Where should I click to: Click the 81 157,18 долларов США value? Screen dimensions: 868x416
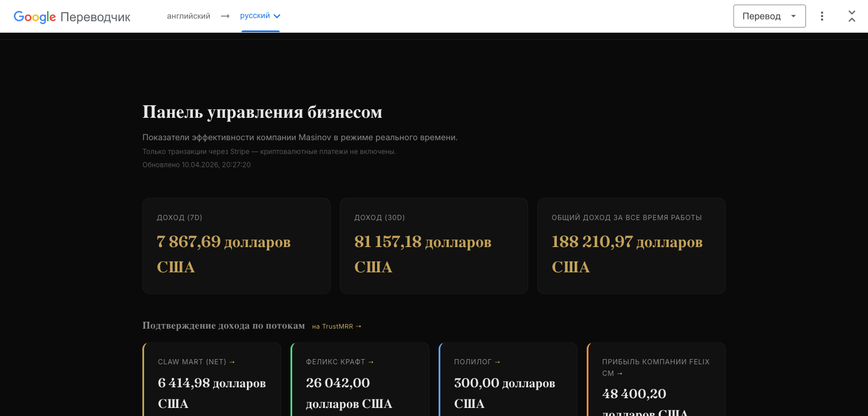[423, 255]
